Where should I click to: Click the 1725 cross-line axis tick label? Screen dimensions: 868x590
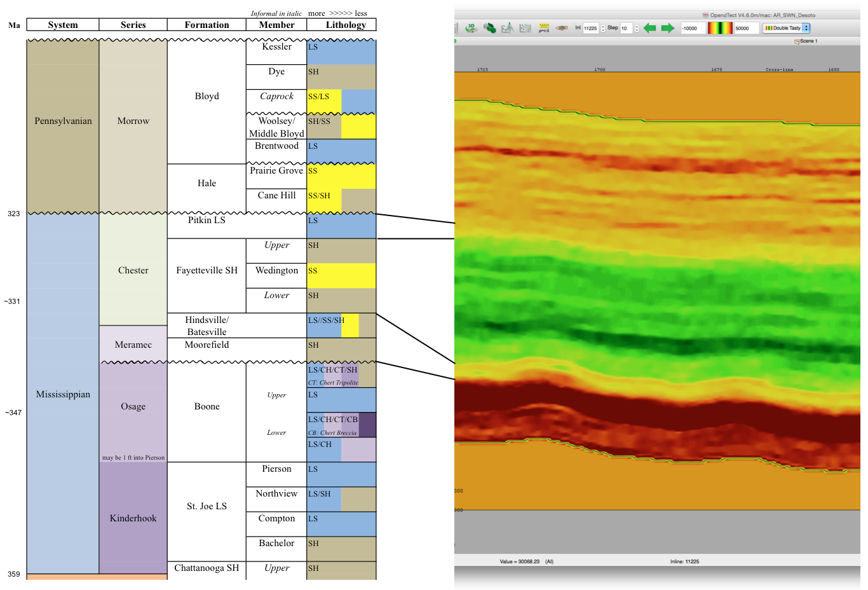click(x=482, y=69)
